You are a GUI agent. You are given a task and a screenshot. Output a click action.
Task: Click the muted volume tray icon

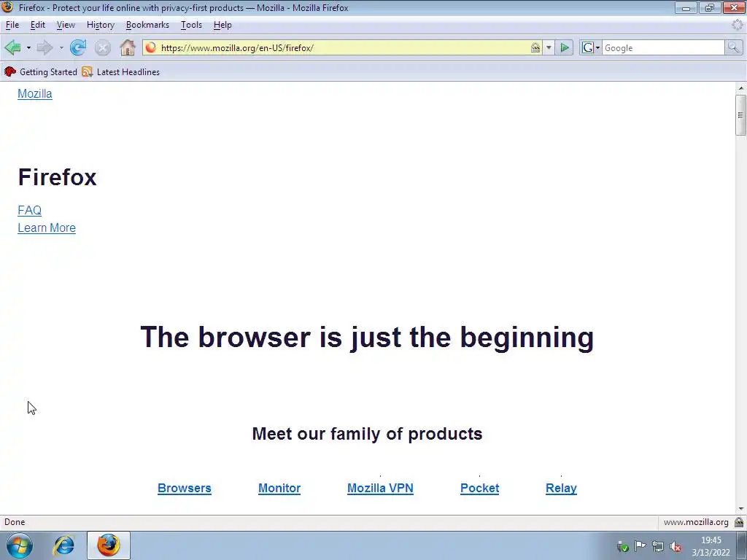(x=676, y=546)
